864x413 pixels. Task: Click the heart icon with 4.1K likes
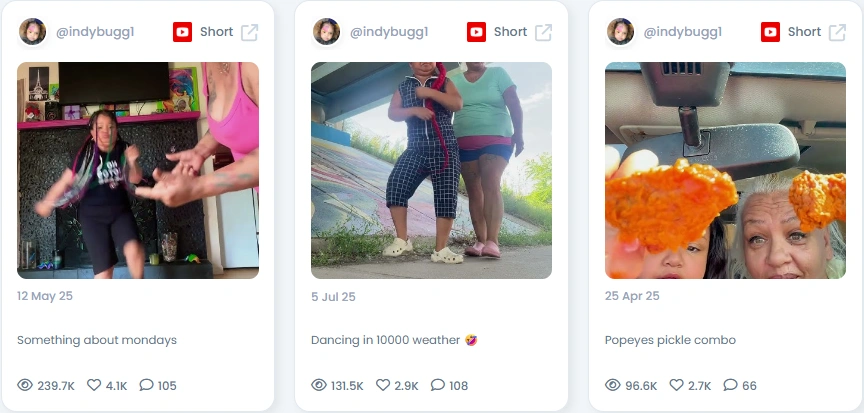[x=94, y=384]
